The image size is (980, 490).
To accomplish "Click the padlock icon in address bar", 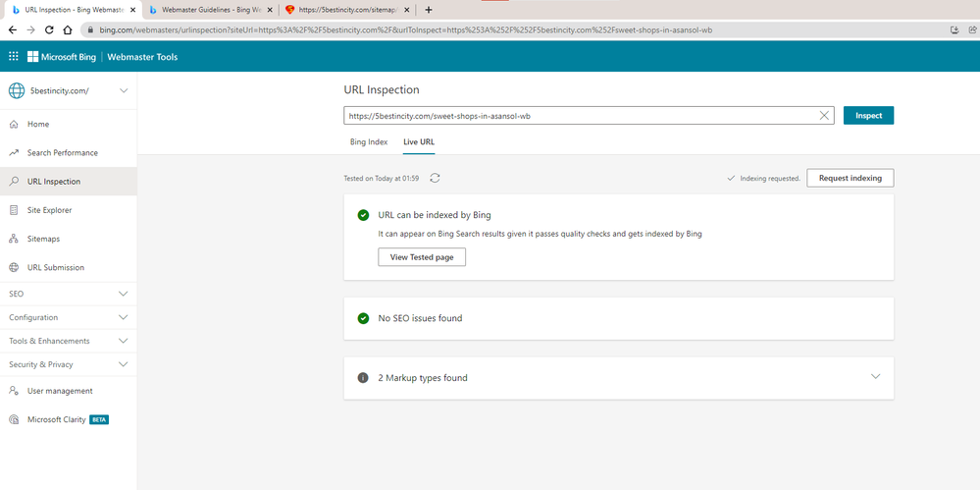I will point(90,29).
